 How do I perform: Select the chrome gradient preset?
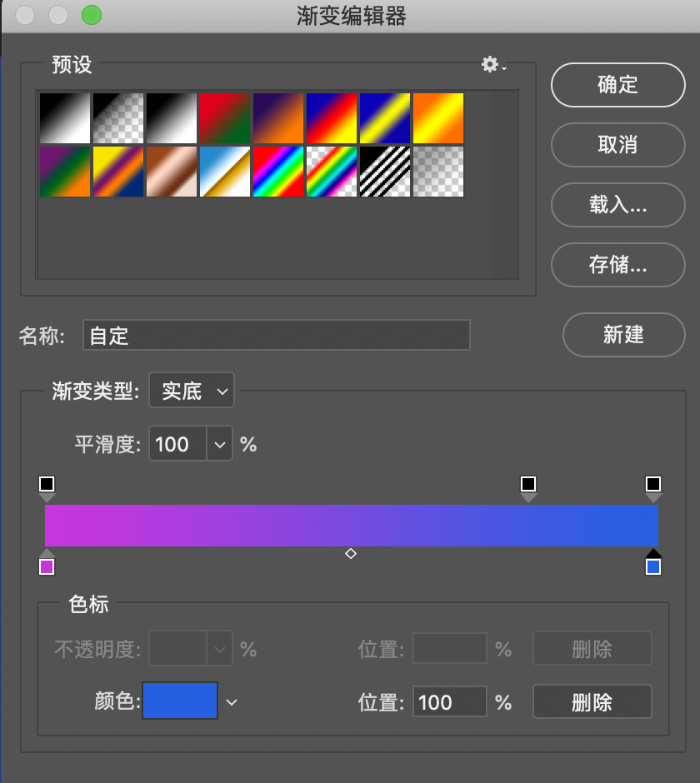[225, 172]
